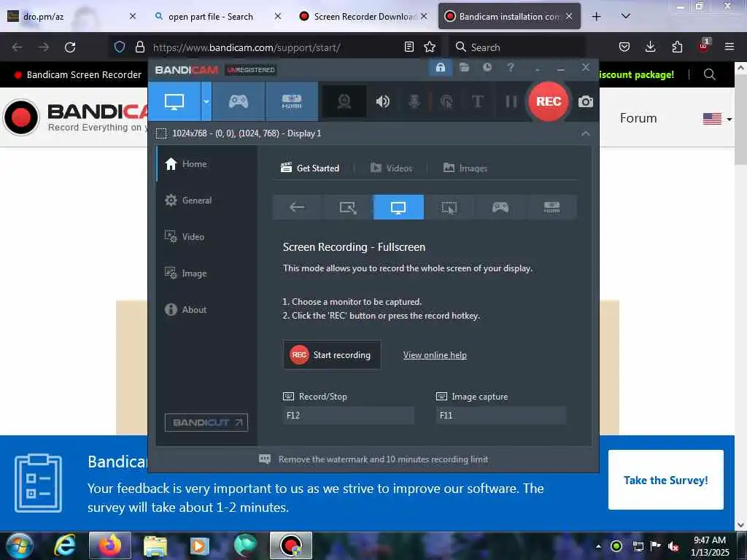Click the lock icon in Bandicam title bar
747x560 pixels.
pos(441,68)
